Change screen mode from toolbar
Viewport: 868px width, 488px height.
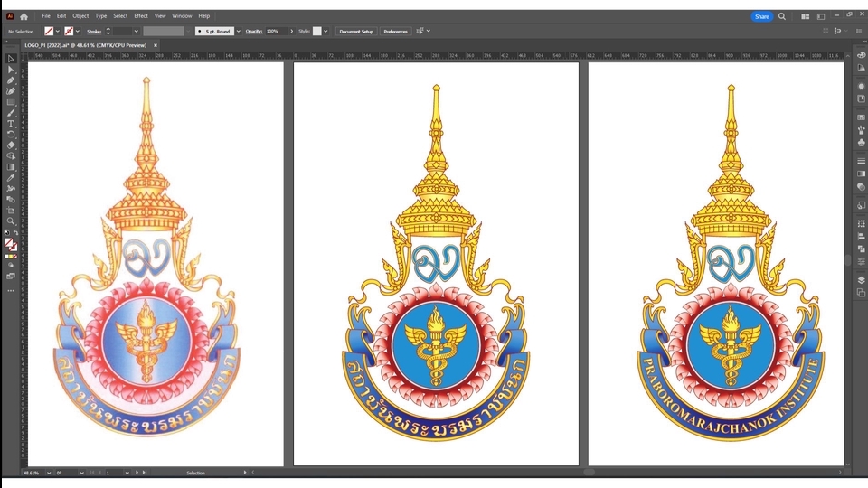[11, 277]
